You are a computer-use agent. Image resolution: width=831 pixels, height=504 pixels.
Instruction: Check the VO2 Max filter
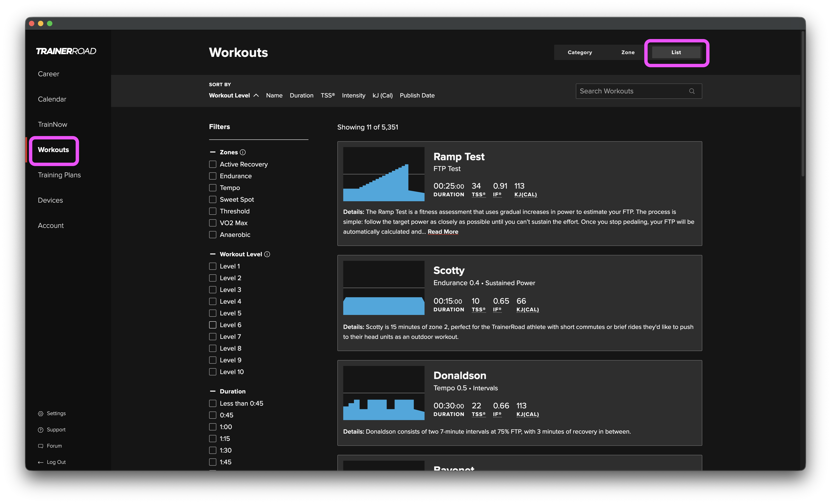212,223
